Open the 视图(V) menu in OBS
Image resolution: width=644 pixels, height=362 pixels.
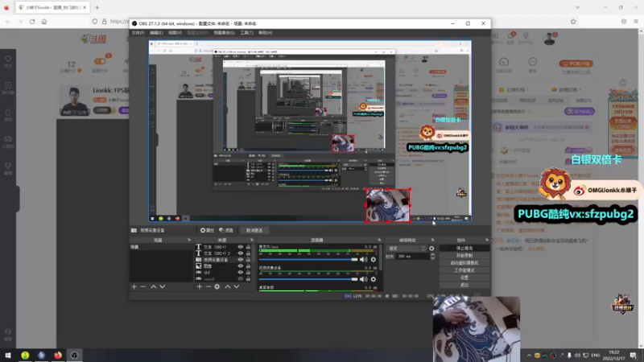coord(175,33)
